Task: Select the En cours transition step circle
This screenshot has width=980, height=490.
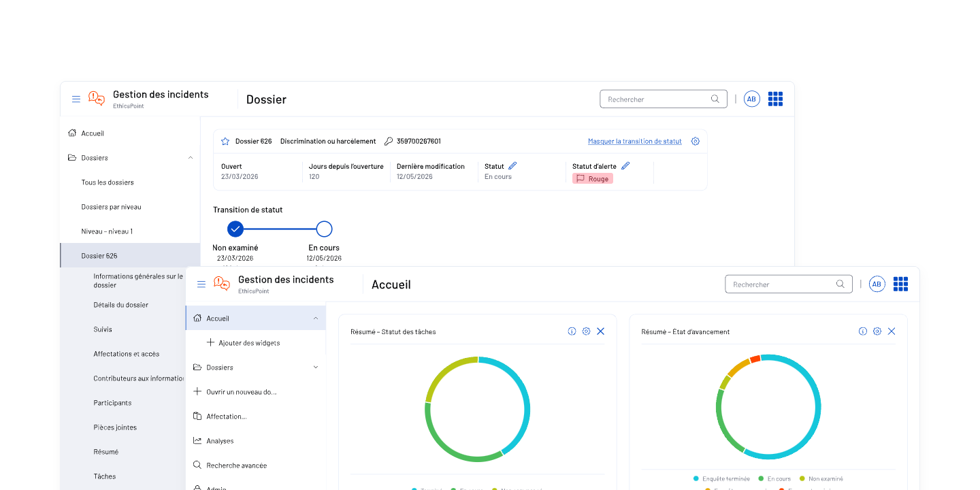Action: [324, 229]
